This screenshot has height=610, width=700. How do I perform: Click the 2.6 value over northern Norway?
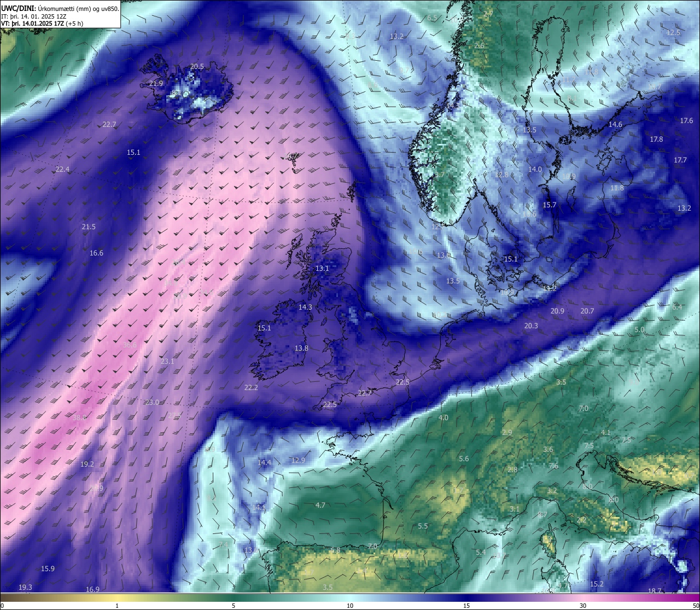(479, 45)
